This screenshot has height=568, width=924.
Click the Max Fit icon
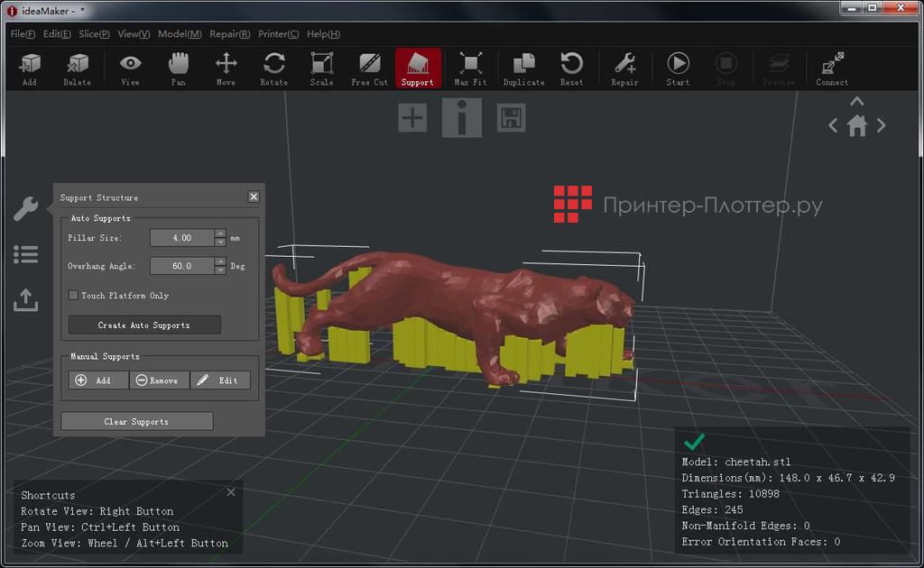pos(469,68)
